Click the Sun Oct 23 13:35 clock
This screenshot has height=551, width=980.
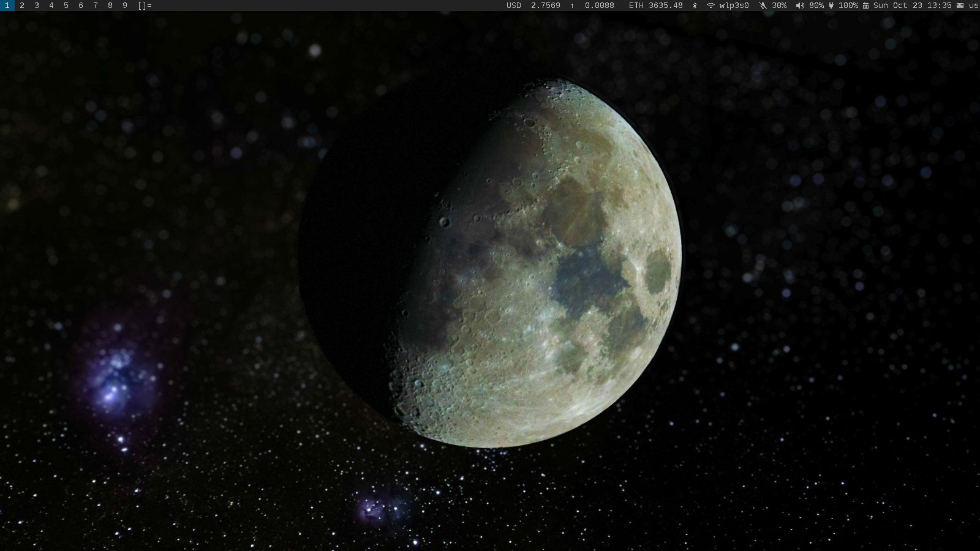(912, 6)
